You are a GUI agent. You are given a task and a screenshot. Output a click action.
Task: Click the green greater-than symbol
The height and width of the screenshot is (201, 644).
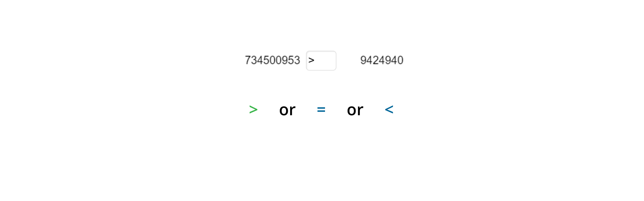tap(253, 110)
